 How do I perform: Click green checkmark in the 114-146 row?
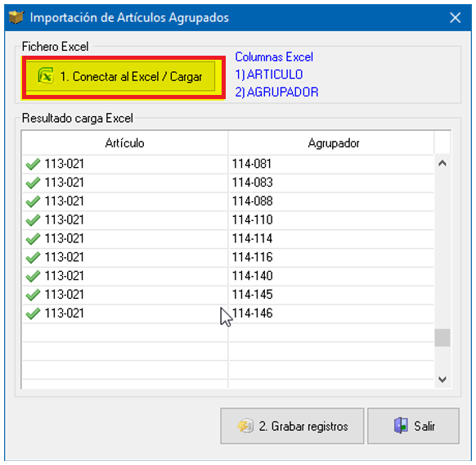33,314
